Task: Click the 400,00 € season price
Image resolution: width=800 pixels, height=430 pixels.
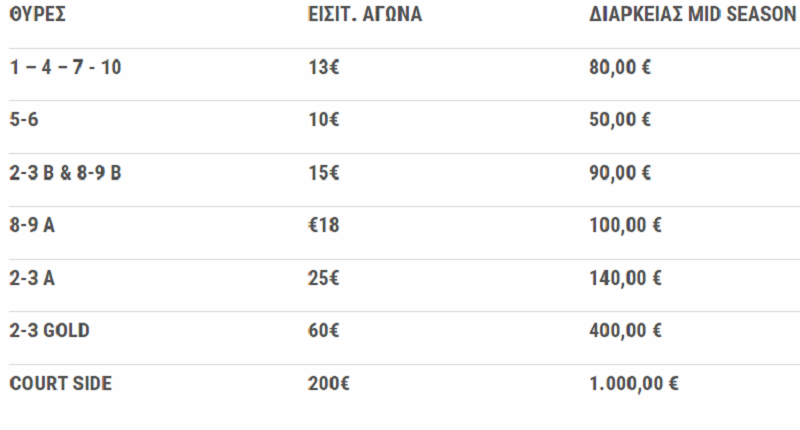Action: pyautogui.click(x=626, y=331)
